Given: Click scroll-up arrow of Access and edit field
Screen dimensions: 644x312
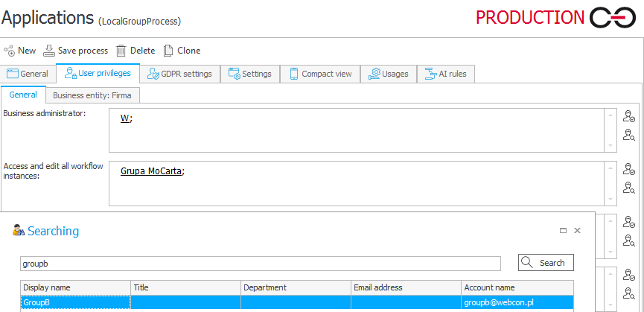Looking at the screenshot, I should 610,168.
